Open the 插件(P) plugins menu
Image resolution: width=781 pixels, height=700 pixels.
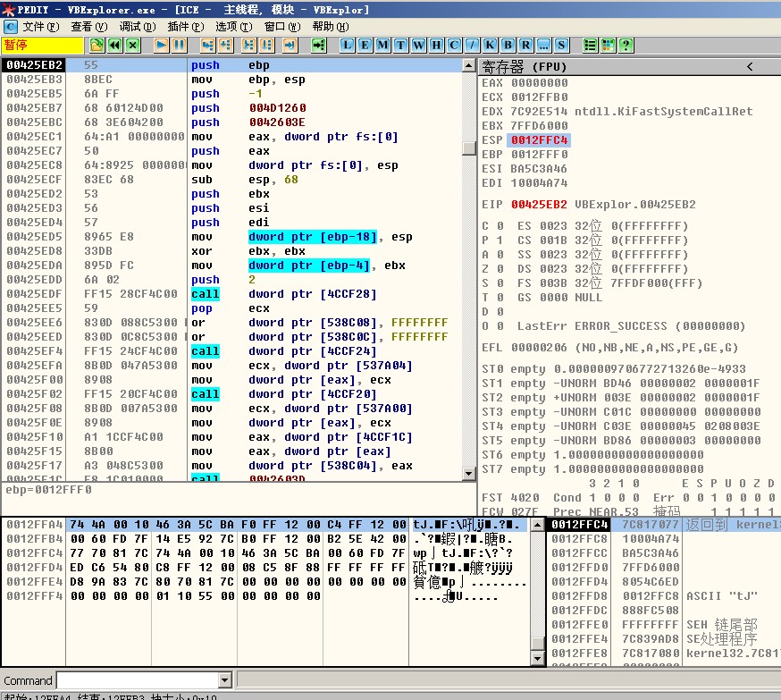tap(184, 27)
